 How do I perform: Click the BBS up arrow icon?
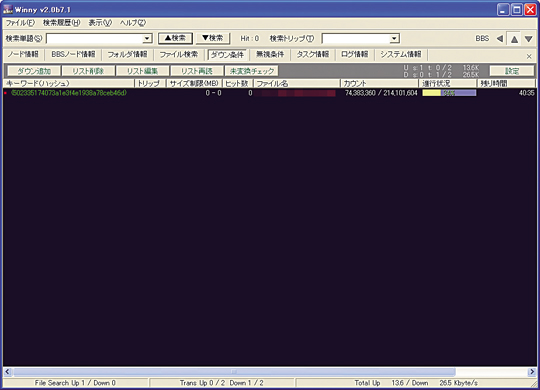(x=514, y=39)
